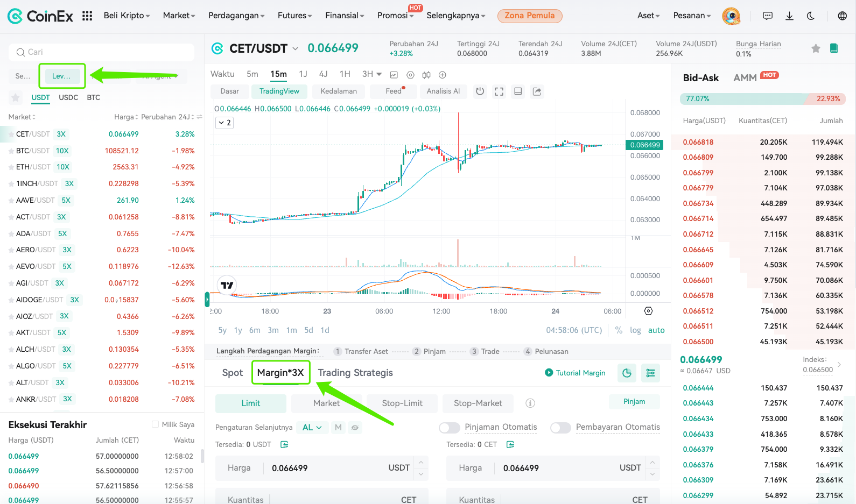The height and width of the screenshot is (504, 856).
Task: Share the chart snapshot
Action: [537, 91]
